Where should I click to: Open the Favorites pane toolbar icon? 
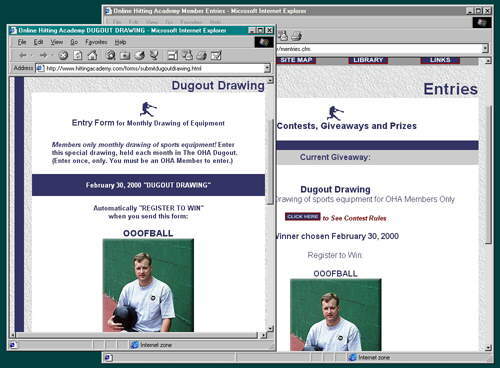125,55
